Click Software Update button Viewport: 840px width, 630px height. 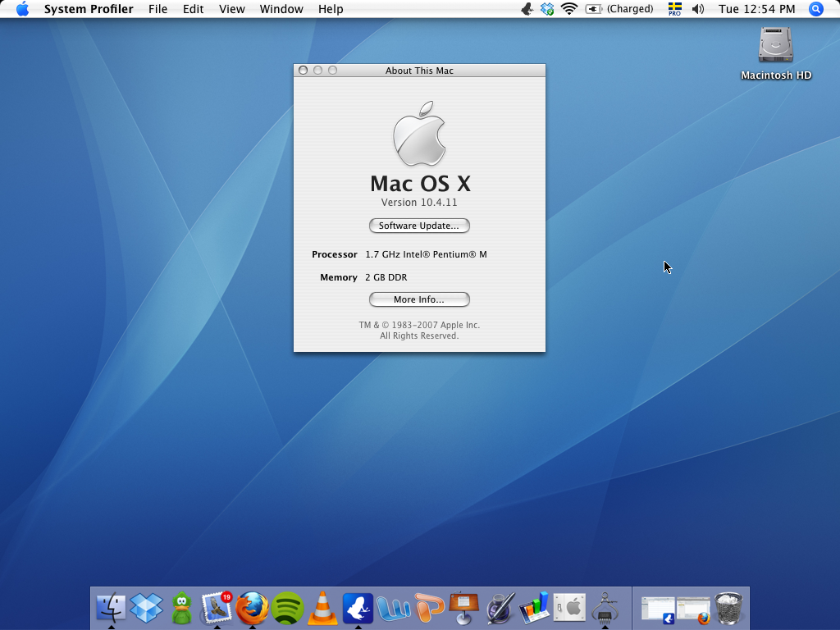tap(419, 226)
